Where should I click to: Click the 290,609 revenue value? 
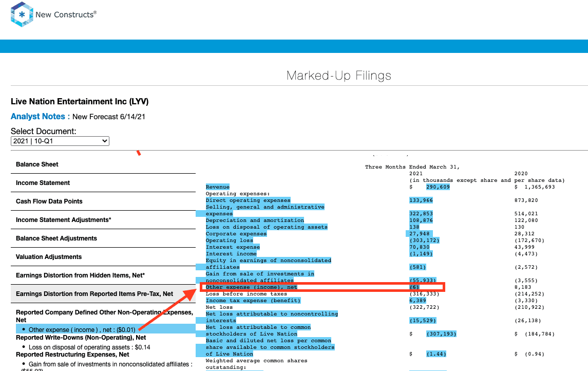pyautogui.click(x=438, y=187)
